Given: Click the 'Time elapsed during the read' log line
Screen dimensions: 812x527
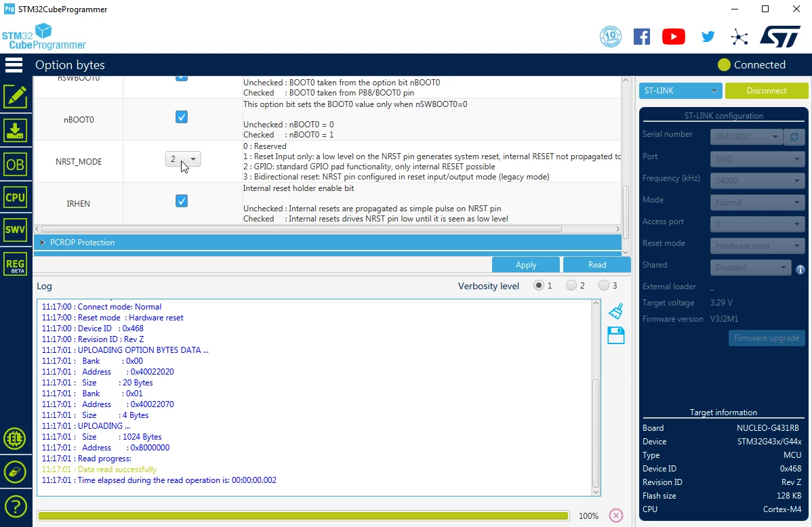Looking at the screenshot, I should click(x=159, y=480).
